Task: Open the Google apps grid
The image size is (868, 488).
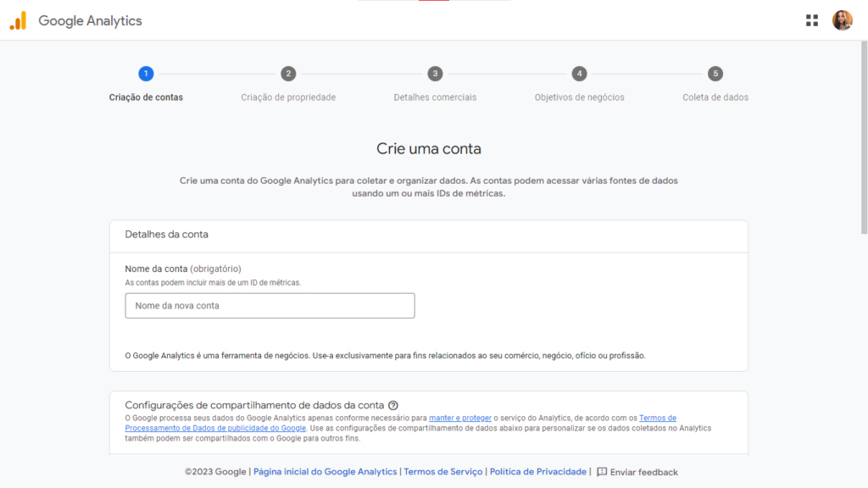Action: (x=811, y=20)
